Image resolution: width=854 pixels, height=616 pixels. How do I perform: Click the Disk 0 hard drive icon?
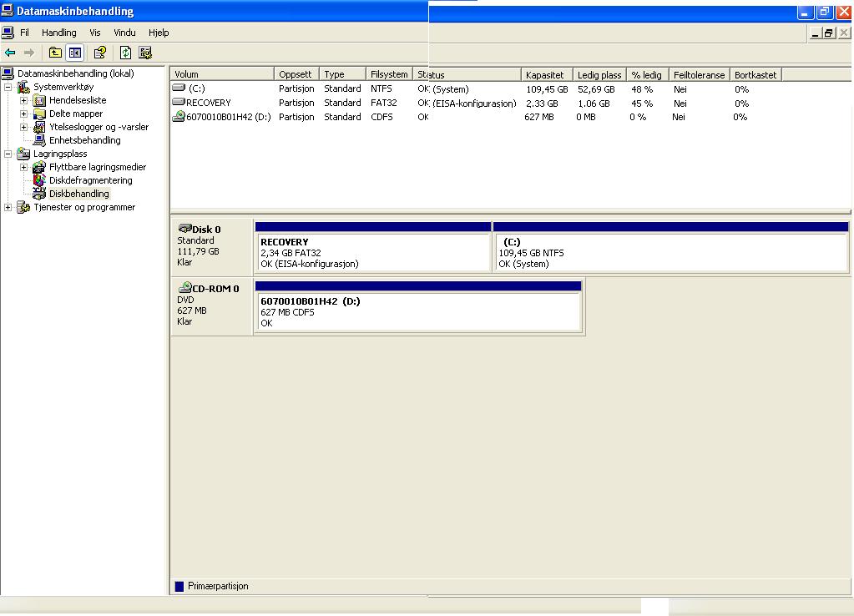coord(184,228)
